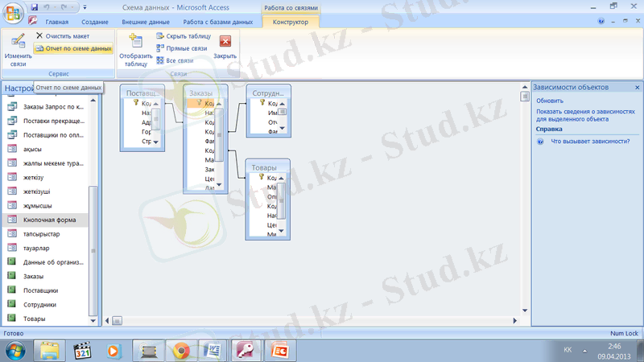The image size is (644, 362).
Task: Click Поставщики table title in diagram
Action: pyautogui.click(x=142, y=93)
